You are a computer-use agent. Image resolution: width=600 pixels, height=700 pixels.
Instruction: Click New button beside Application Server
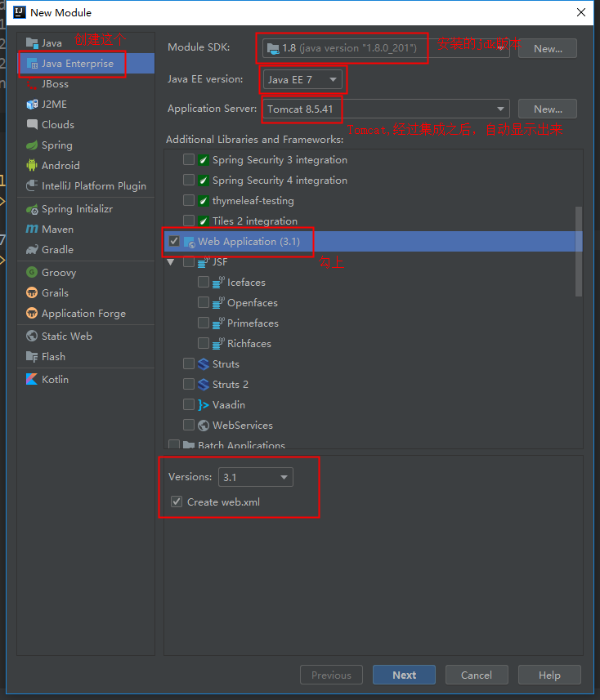click(x=548, y=109)
